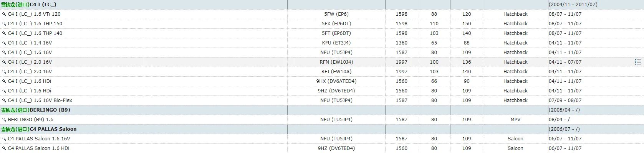Open the C4 I (LC_) 2.0 16V RFJ entry
Viewport: 644px width, 153px height.
[x=30, y=72]
